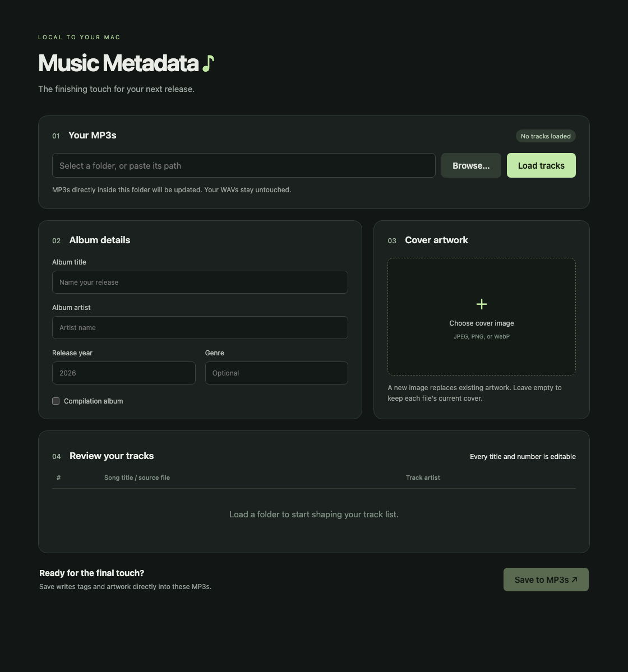Screen dimensions: 628x672
Task: Click 'The finishing touch for your next release'
Action: point(116,89)
